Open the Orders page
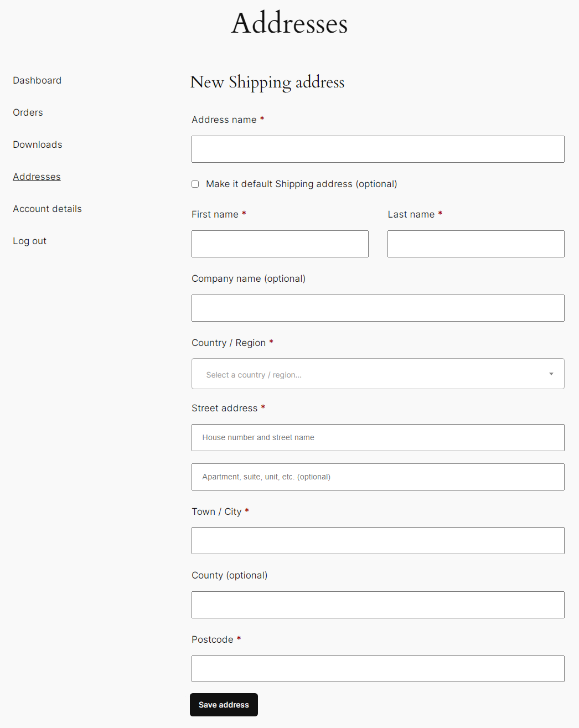This screenshot has height=728, width=579. coord(28,113)
